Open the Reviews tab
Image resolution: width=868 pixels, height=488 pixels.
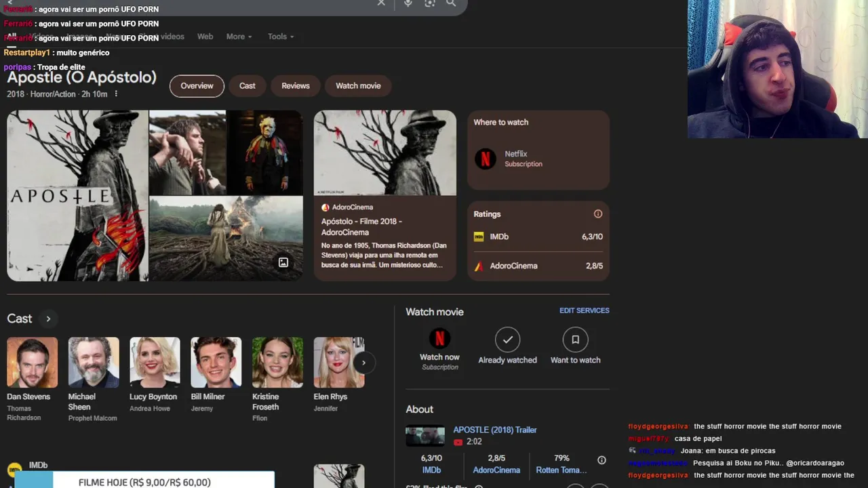(296, 86)
